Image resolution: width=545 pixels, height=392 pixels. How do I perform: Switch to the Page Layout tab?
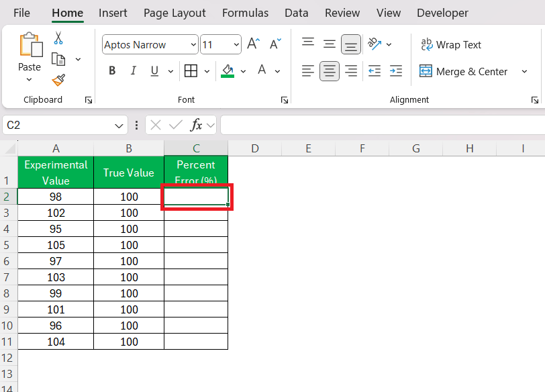coord(175,13)
